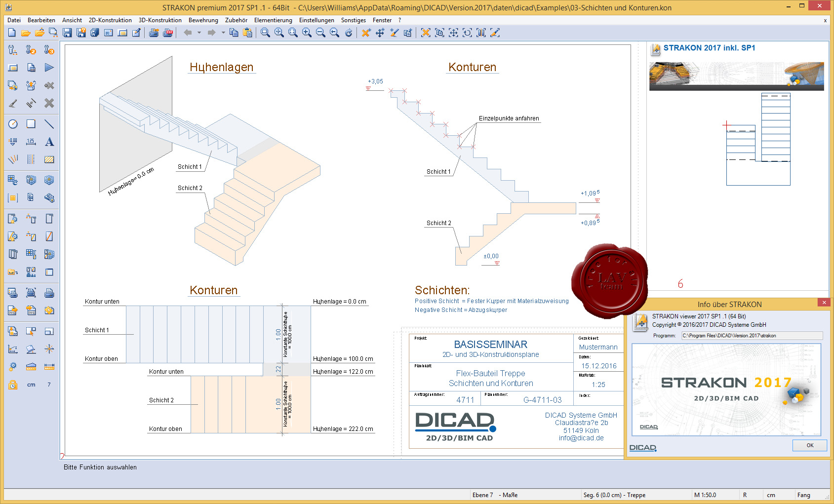Go forward with the right arrow icon
Image resolution: width=834 pixels, height=504 pixels.
pyautogui.click(x=211, y=33)
